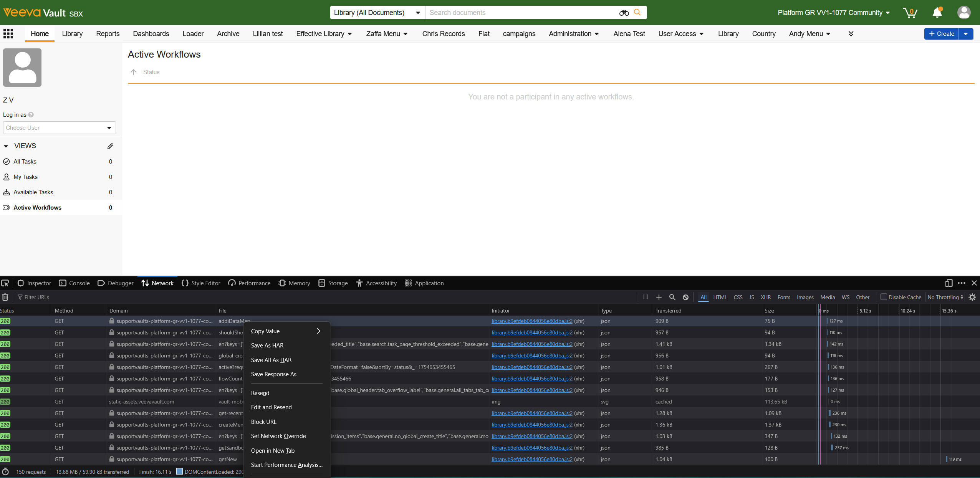Select the element picker tool in DevTools

5,283
